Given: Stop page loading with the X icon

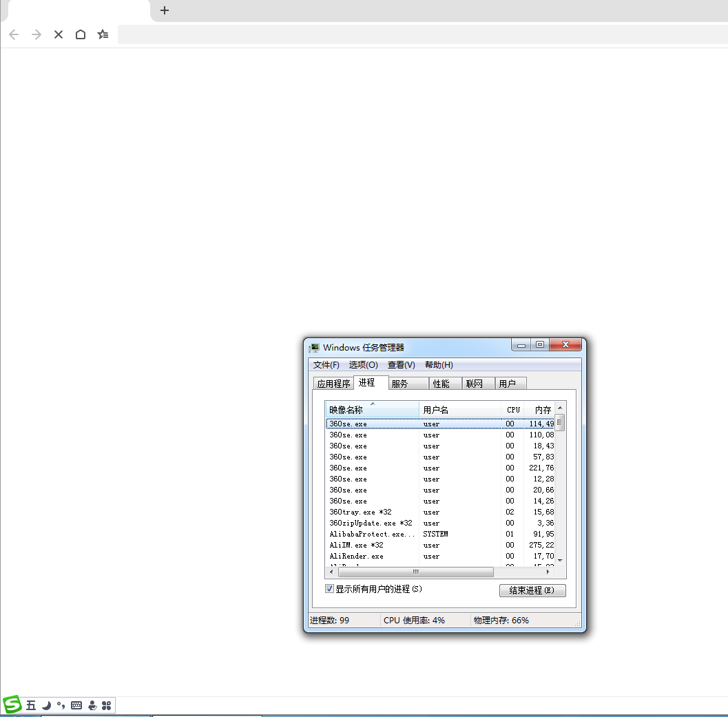Looking at the screenshot, I should tap(59, 34).
